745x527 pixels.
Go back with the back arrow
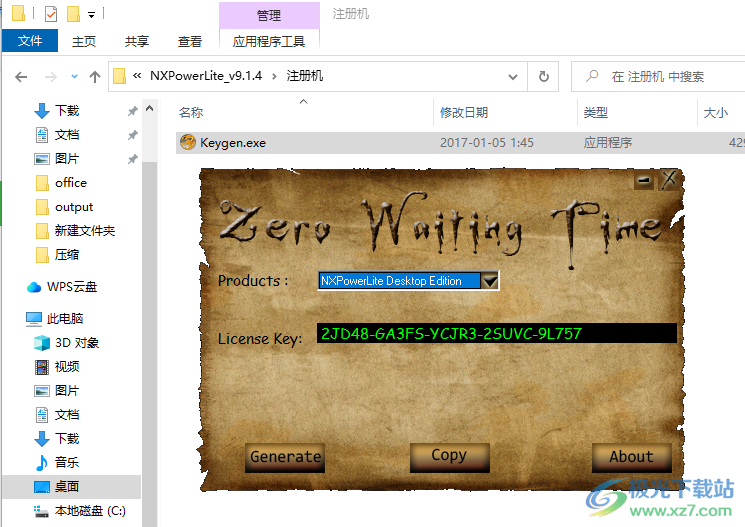(x=21, y=77)
